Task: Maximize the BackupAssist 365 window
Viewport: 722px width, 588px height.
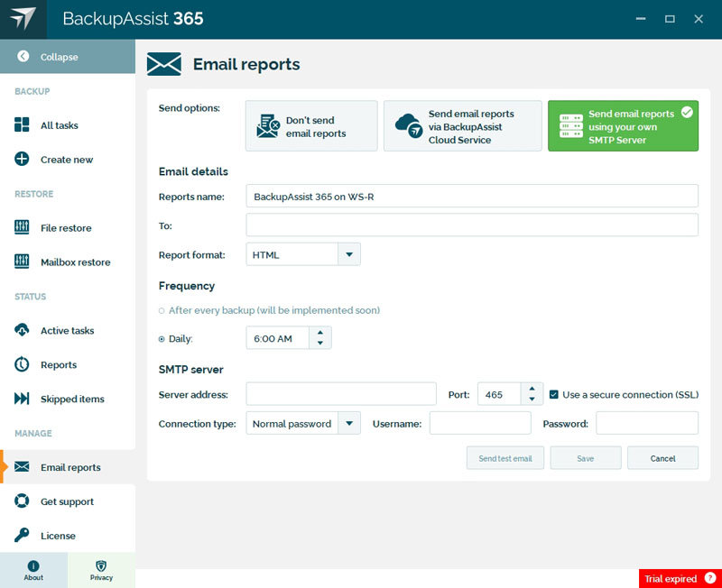Action: click(x=670, y=19)
